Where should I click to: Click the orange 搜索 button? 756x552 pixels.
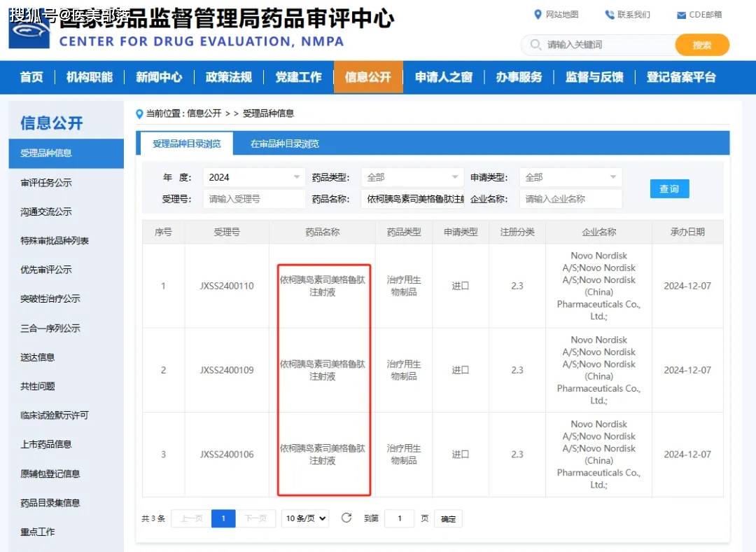(x=702, y=45)
